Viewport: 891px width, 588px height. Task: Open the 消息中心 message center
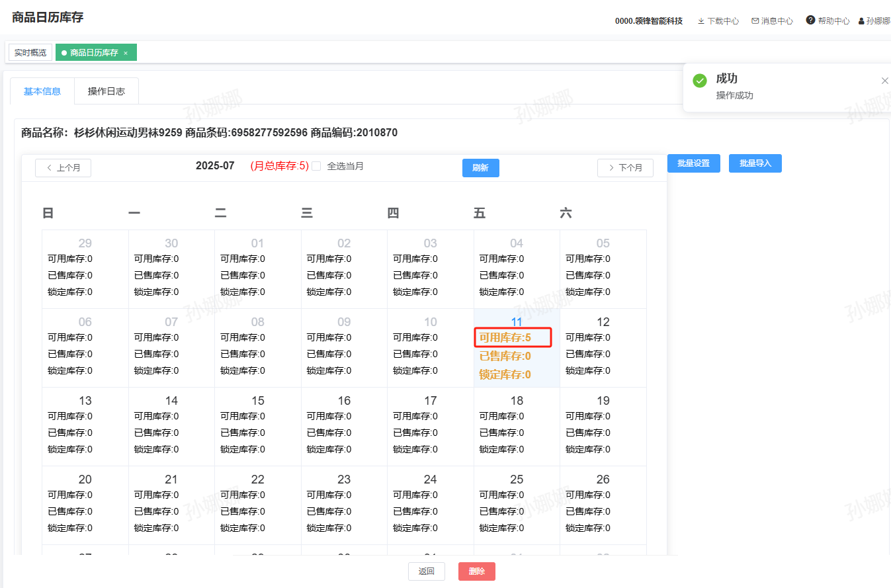point(772,21)
